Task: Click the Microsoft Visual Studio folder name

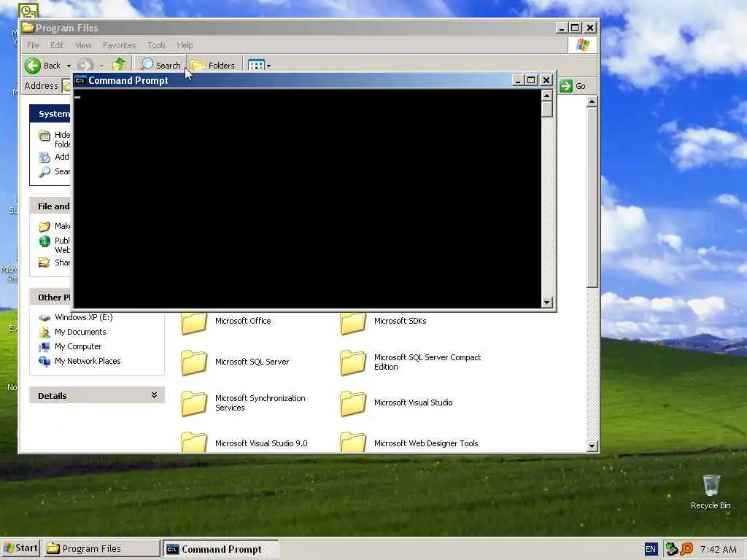Action: point(413,402)
